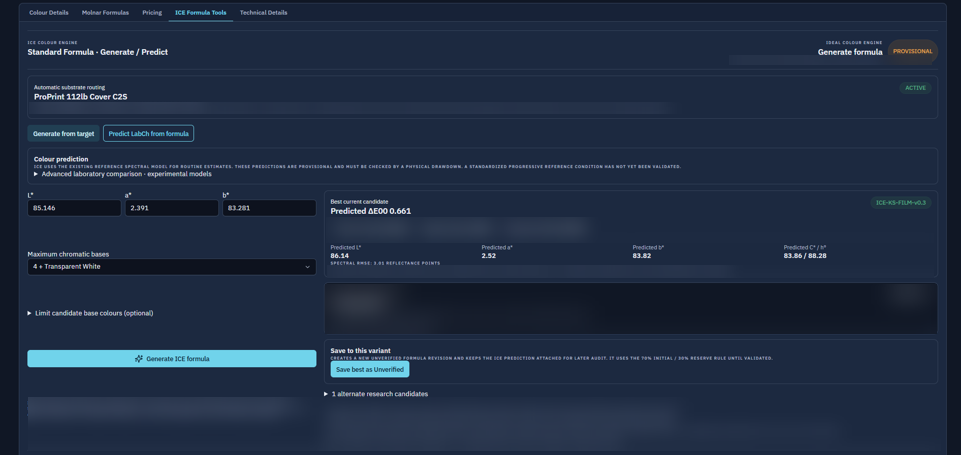Expand Limit candidate base colours option
This screenshot has height=455, width=961.
[x=90, y=313]
